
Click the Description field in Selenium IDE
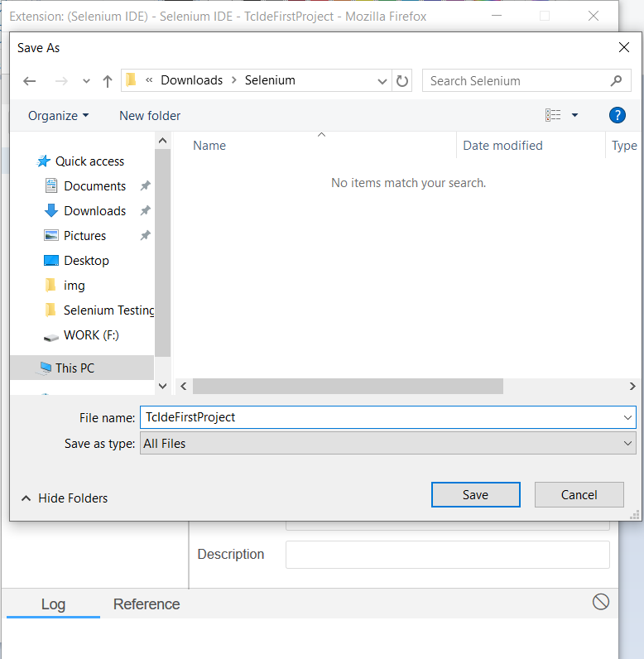pos(447,555)
